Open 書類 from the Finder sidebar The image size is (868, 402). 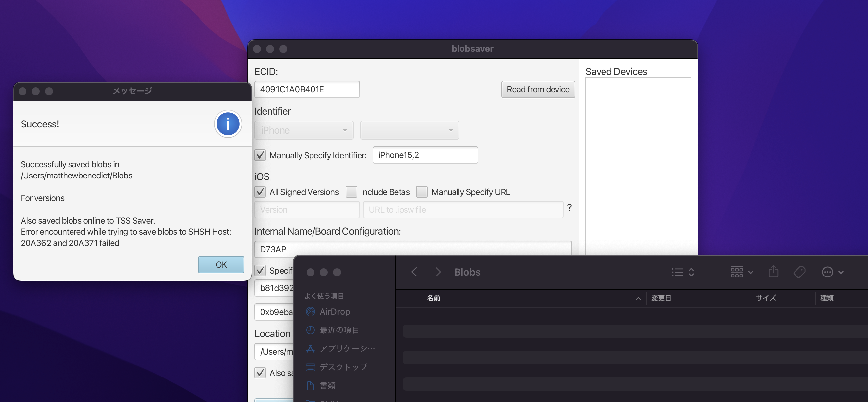(x=327, y=385)
